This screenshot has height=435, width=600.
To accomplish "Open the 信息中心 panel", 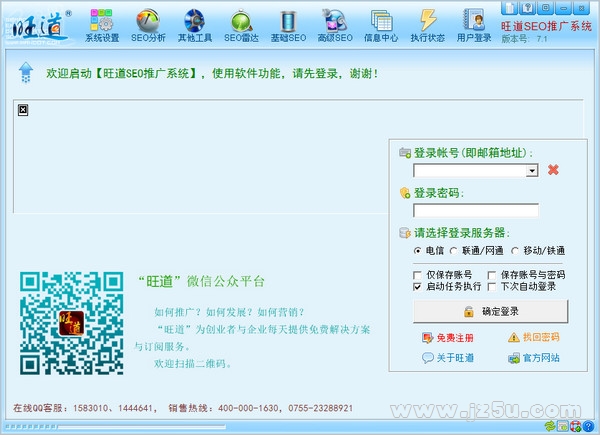I will 381,25.
